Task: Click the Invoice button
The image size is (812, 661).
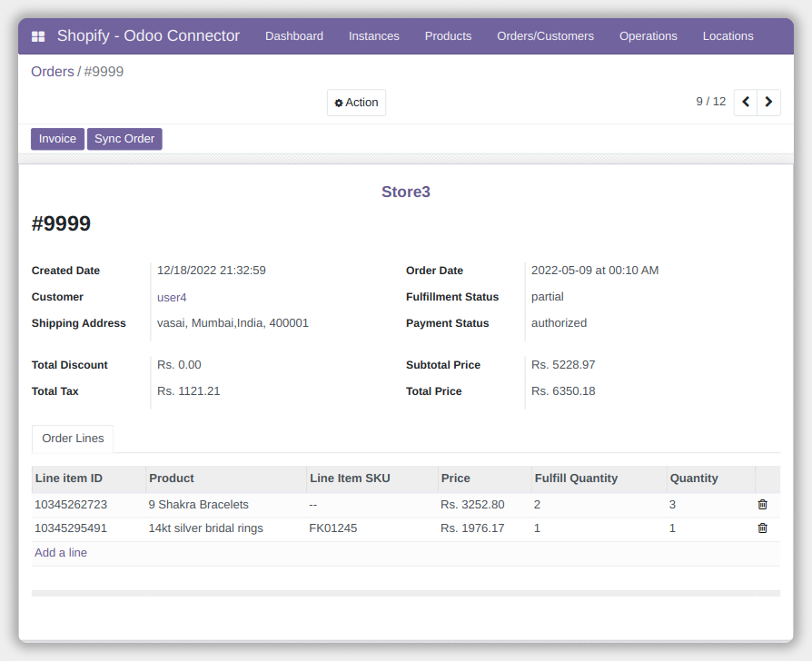Action: (x=57, y=139)
